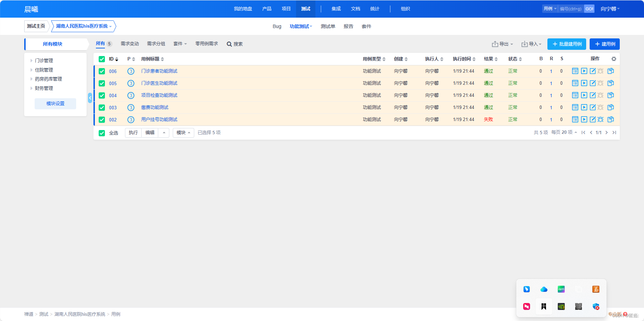
Task: Copy case 004 via the duplicate icon
Action: (x=611, y=95)
